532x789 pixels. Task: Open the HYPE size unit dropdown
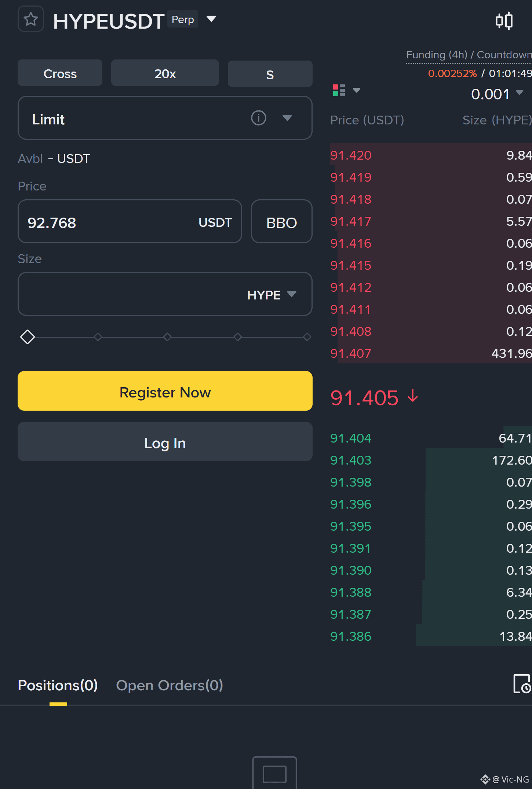pyautogui.click(x=272, y=295)
